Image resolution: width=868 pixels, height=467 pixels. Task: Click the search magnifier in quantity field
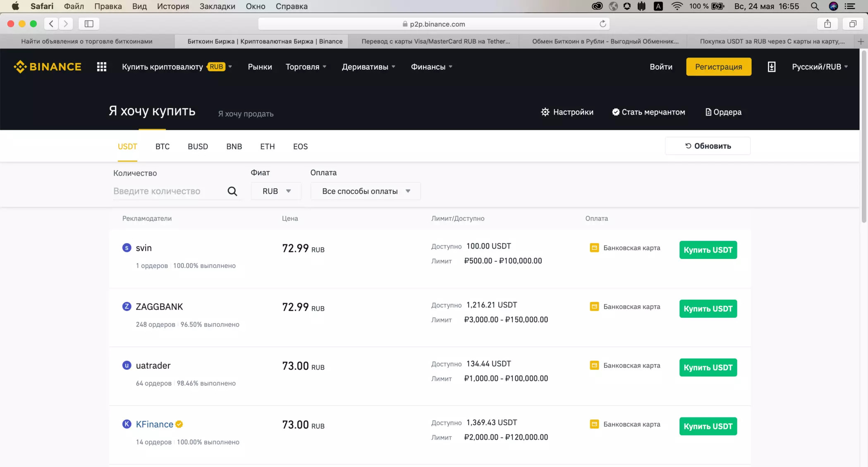click(232, 191)
